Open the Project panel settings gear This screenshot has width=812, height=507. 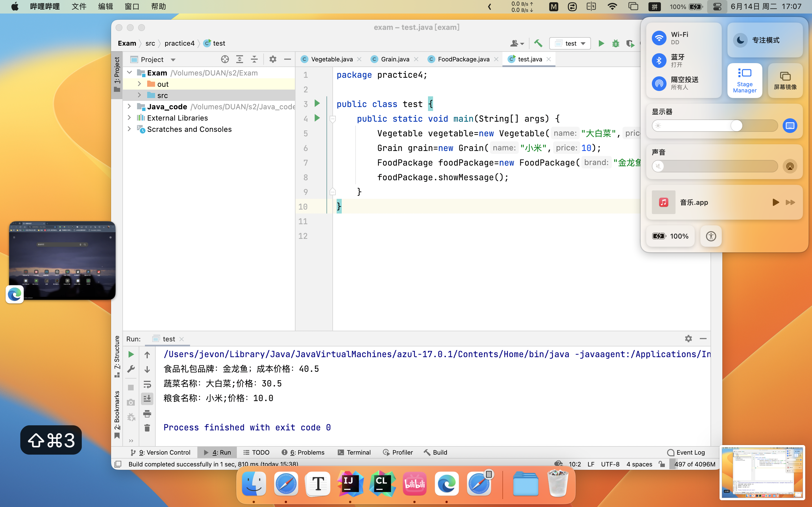click(273, 59)
